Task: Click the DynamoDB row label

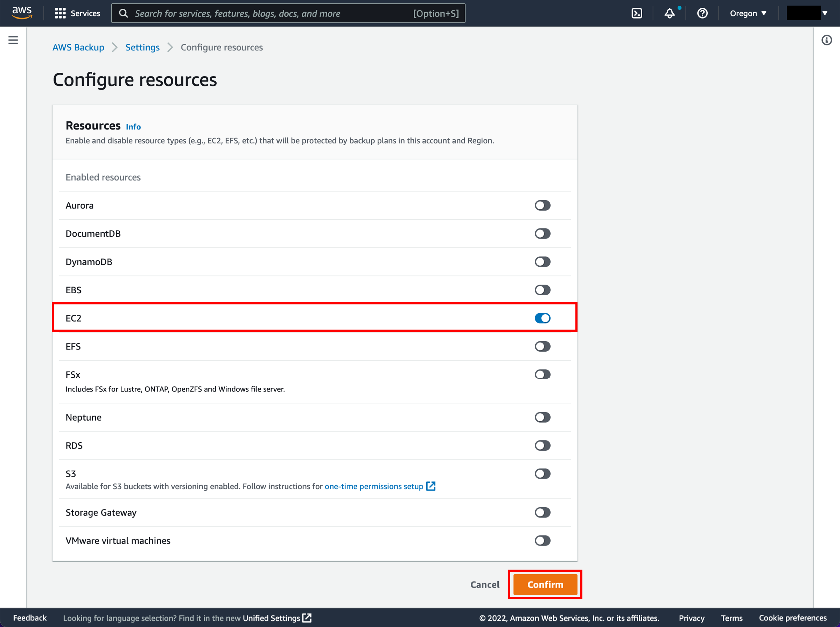Action: (x=89, y=262)
